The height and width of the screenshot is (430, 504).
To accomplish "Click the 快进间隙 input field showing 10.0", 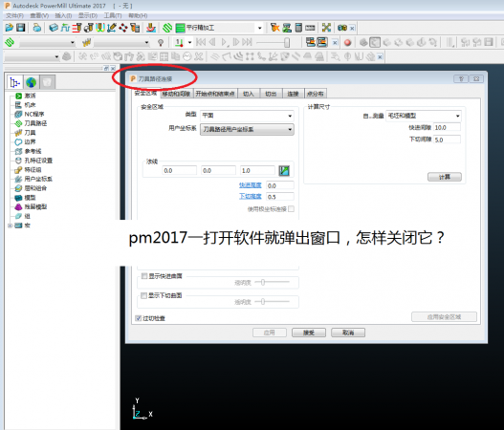I will [447, 127].
